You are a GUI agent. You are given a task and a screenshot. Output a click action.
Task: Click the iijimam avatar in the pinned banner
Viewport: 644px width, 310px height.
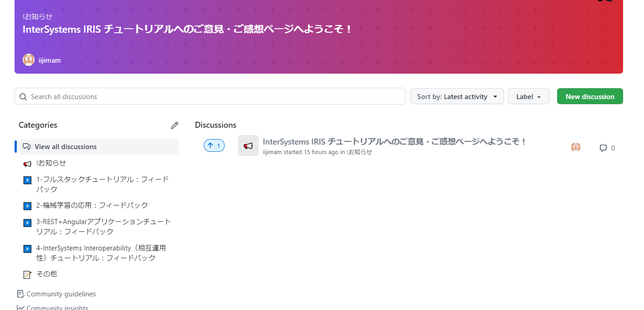[x=29, y=60]
